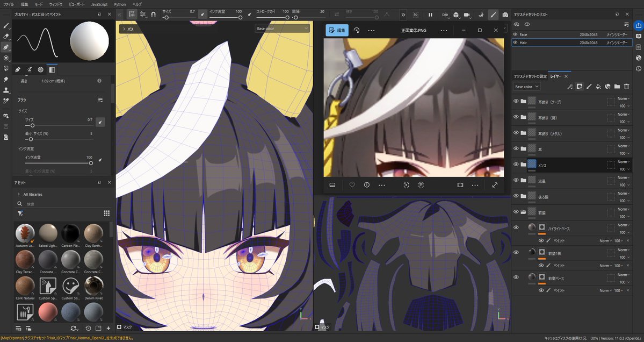The image size is (644, 342).
Task: Add a folder in the Layers panel
Action: (x=617, y=87)
